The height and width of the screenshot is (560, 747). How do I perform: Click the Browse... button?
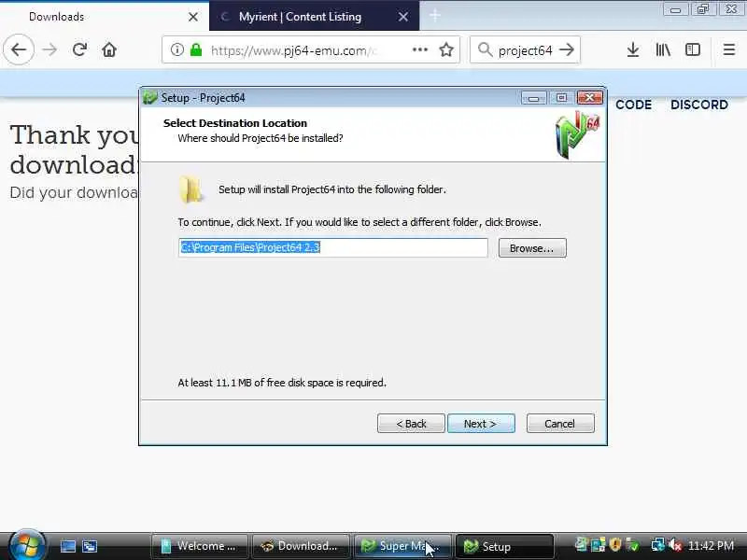[532, 248]
